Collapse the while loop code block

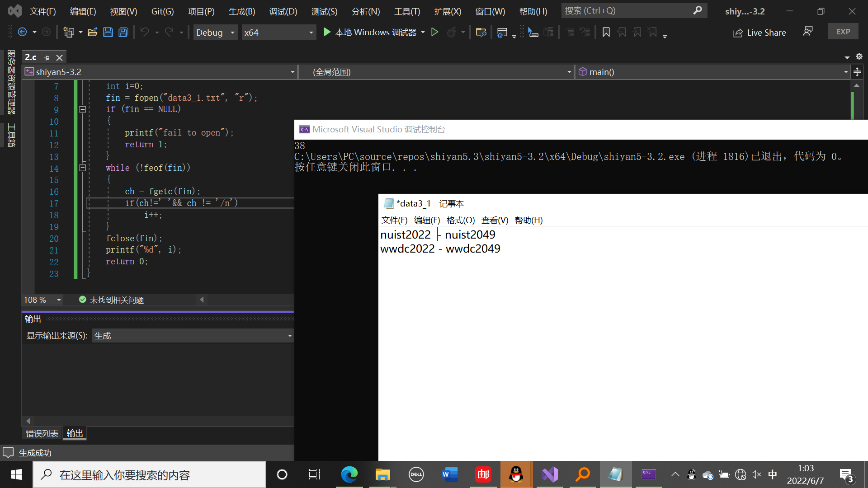[x=82, y=168]
